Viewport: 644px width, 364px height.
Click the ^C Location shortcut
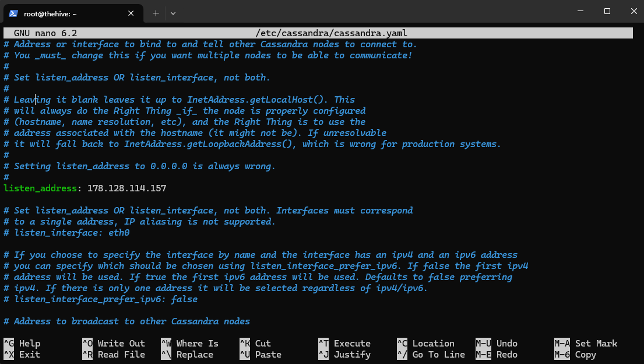(x=426, y=344)
